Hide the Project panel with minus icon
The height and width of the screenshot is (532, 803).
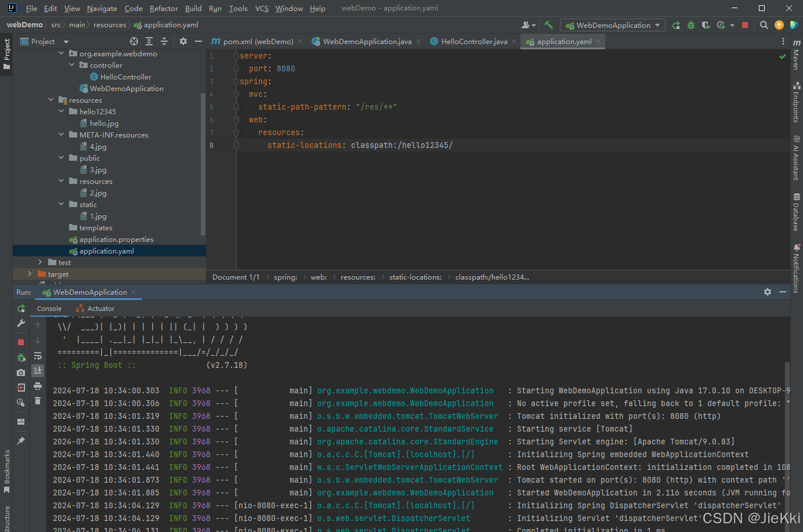coord(198,41)
